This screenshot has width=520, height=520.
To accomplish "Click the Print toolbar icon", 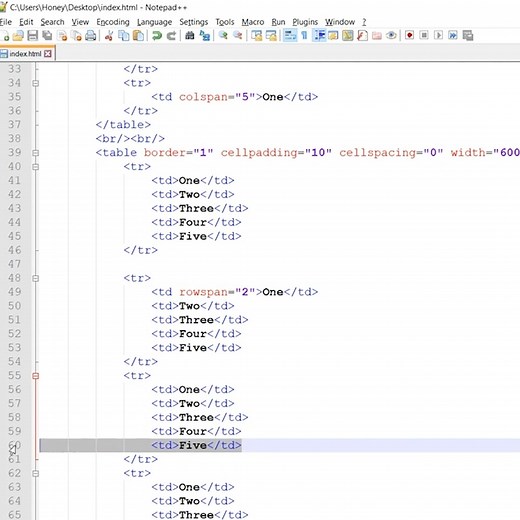I will click(x=91, y=35).
